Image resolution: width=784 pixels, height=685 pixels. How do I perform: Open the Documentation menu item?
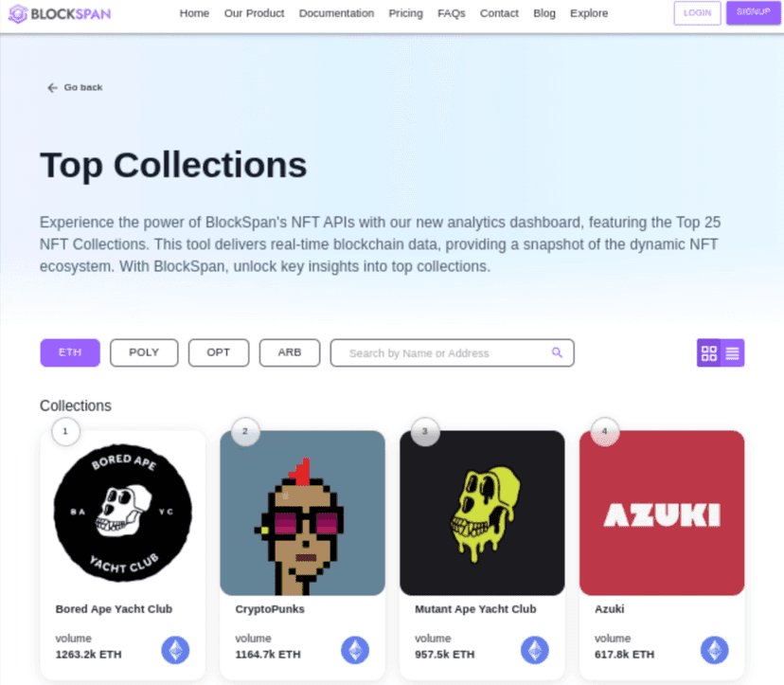[336, 13]
